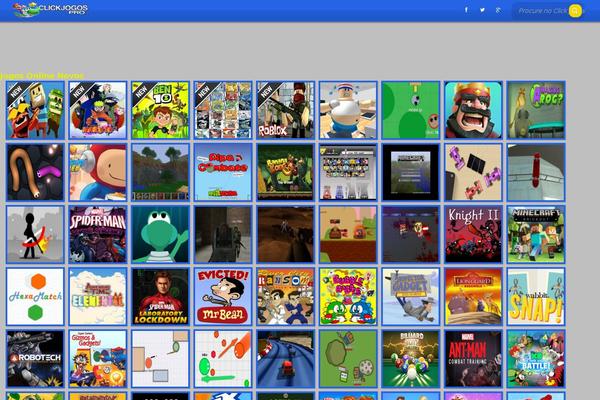Open the slither worm game thumbnail
This screenshot has width=600, height=400.
(x=35, y=172)
